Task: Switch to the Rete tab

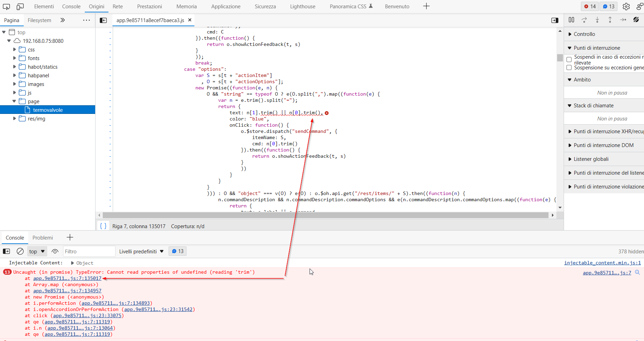Action: coord(118,7)
